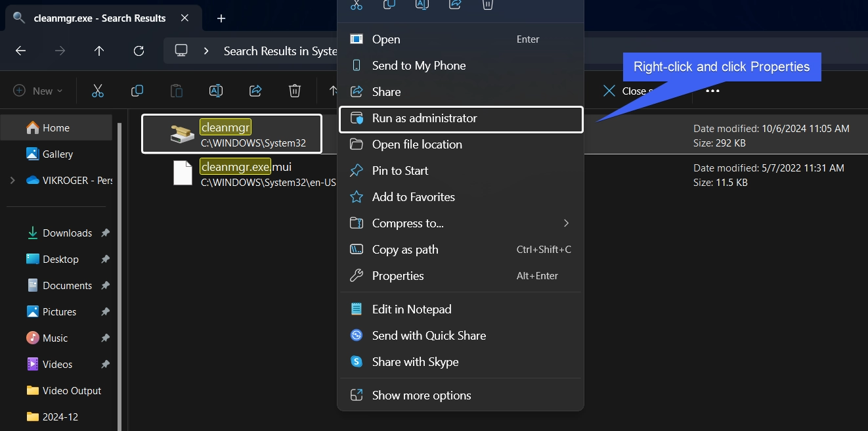This screenshot has width=868, height=431.
Task: Open Home in the navigation pane
Action: pos(56,128)
